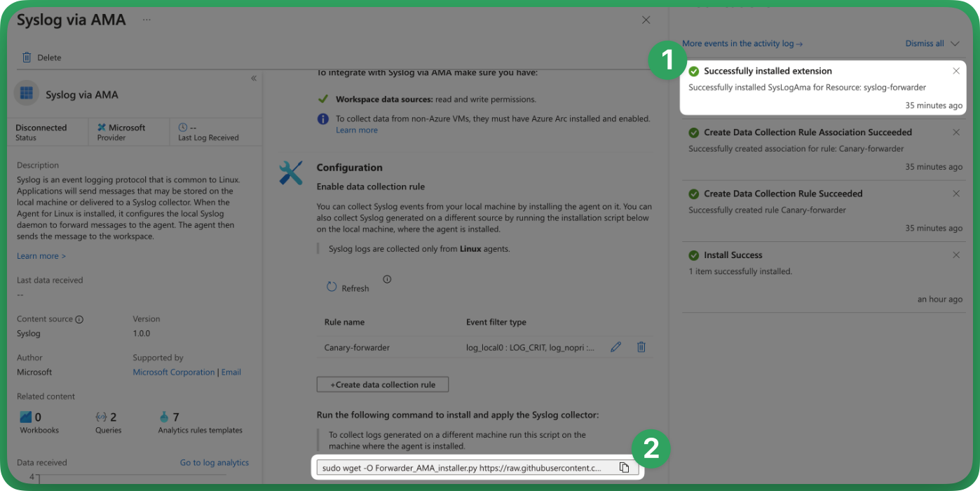Click 'Create Data Collection Rule Association Succeeded' title
Screen dimensions: 980x491
pos(808,133)
